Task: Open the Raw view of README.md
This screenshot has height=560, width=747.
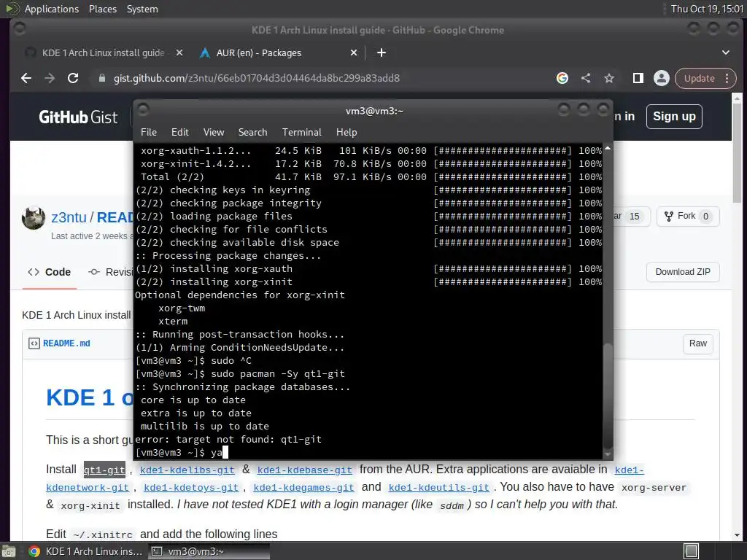Action: 697,343
